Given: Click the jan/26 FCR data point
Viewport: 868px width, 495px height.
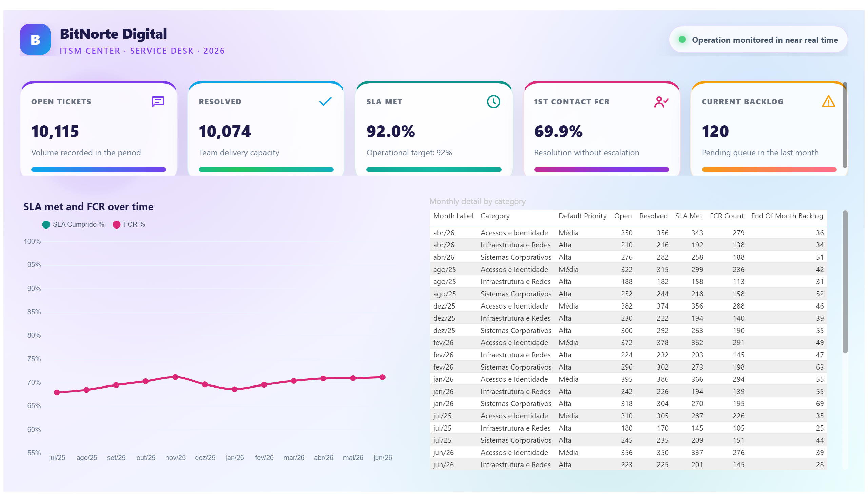Looking at the screenshot, I should 235,389.
